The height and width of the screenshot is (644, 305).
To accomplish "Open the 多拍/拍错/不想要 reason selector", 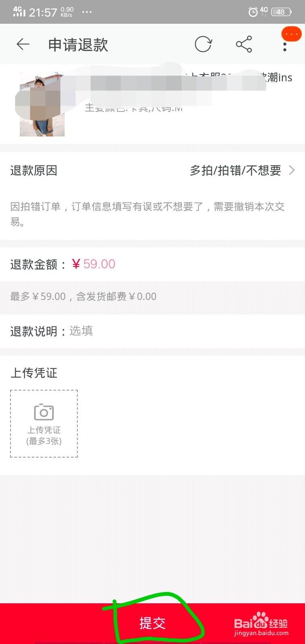I will pyautogui.click(x=236, y=171).
